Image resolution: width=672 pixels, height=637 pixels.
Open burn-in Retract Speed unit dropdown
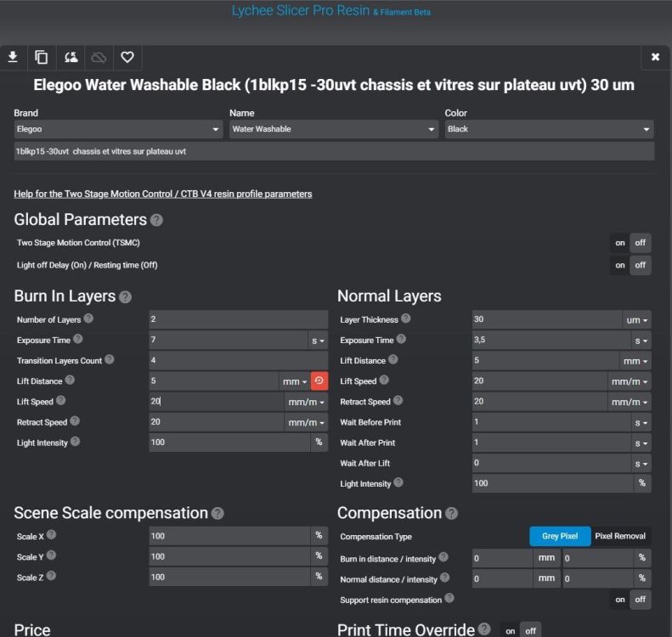coord(306,422)
